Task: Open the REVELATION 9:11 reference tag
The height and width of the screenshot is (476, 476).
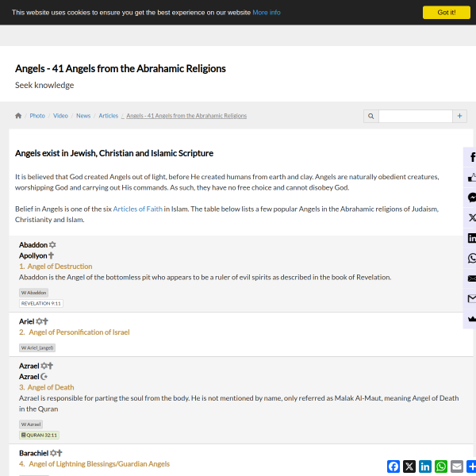Action: tap(41, 303)
